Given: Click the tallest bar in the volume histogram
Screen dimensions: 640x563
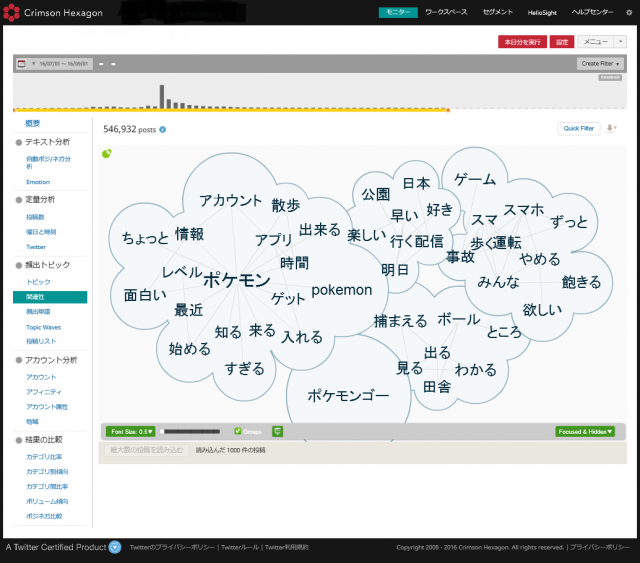Looking at the screenshot, I should [162, 97].
